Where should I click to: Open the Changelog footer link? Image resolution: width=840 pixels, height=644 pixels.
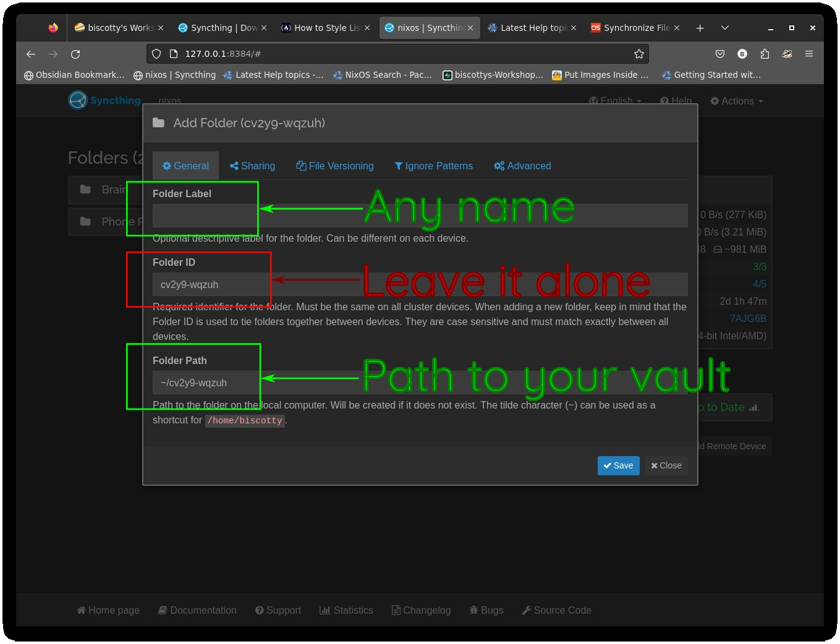click(422, 610)
